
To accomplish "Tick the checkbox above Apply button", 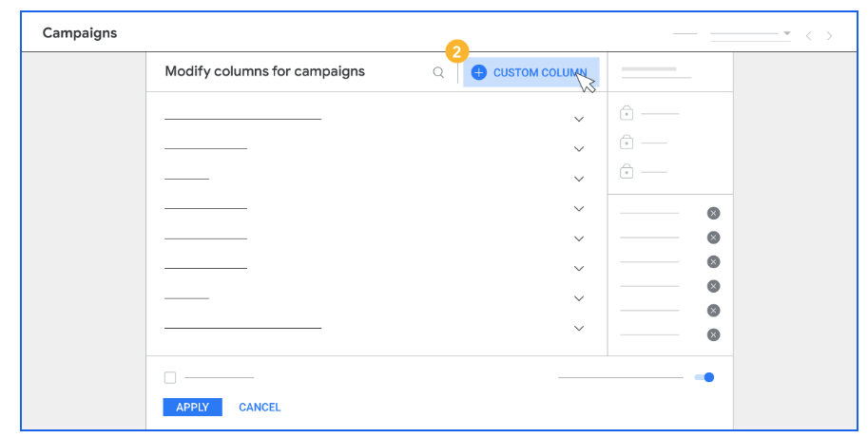I will (x=170, y=378).
